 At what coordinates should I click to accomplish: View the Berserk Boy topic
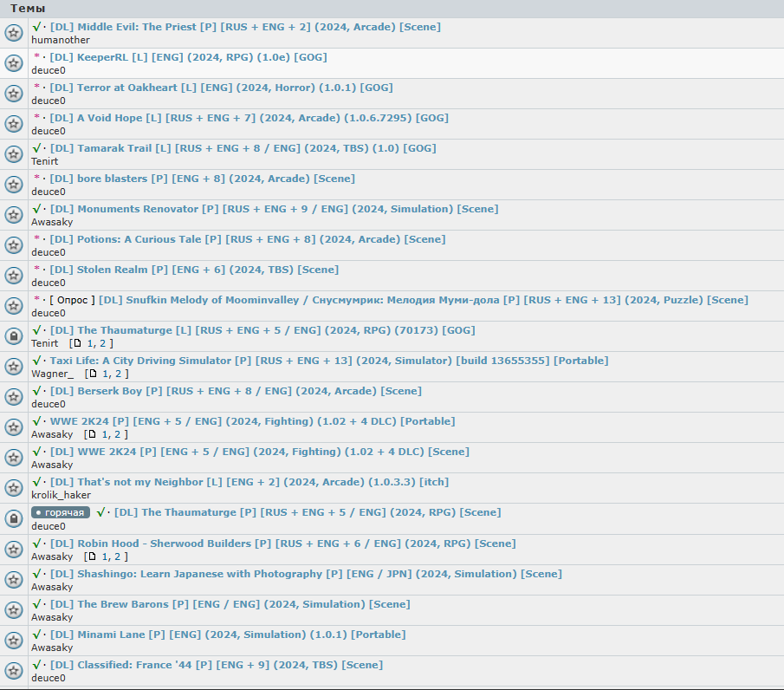(236, 391)
